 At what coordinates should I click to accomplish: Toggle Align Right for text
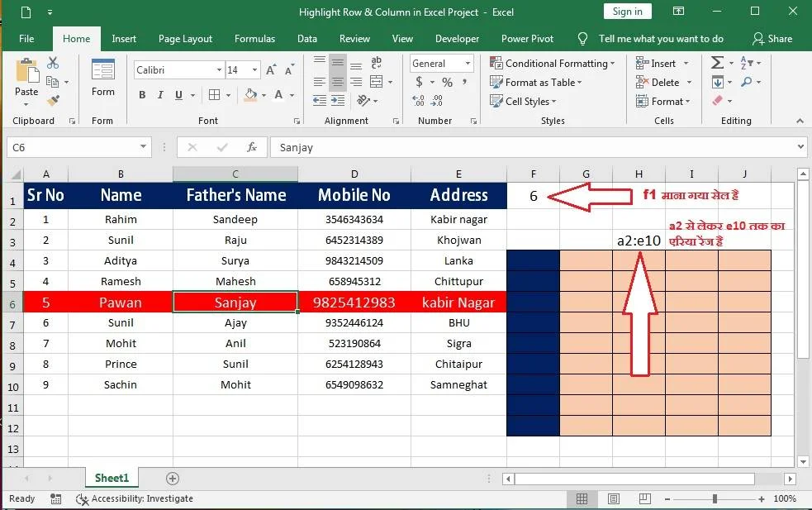(356, 82)
